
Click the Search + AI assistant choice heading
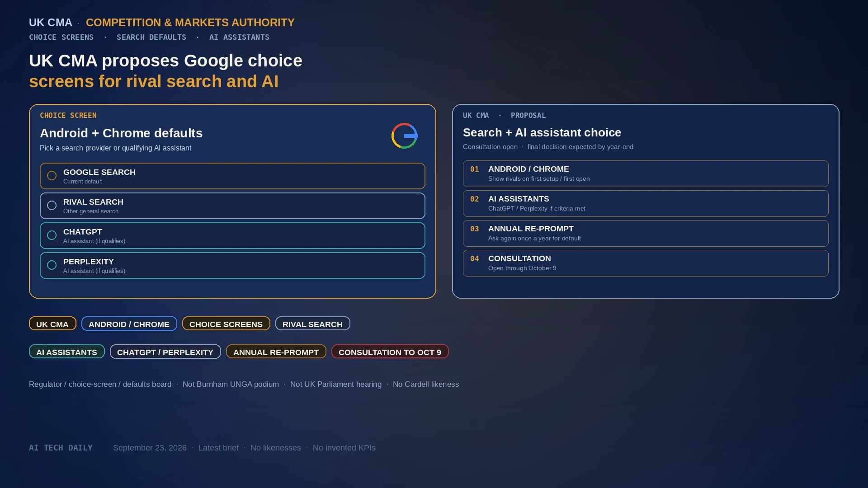click(542, 132)
